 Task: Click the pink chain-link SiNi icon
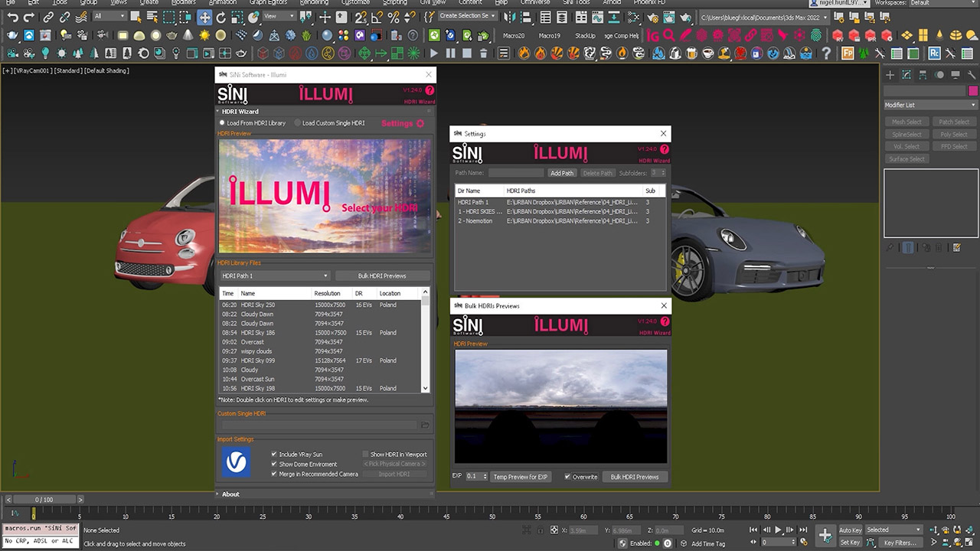pyautogui.click(x=751, y=35)
